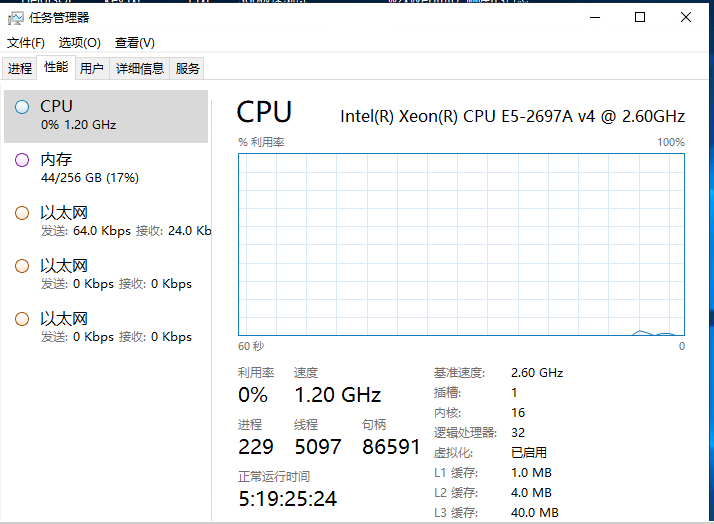Select the blue CPU circle icon

point(22,107)
